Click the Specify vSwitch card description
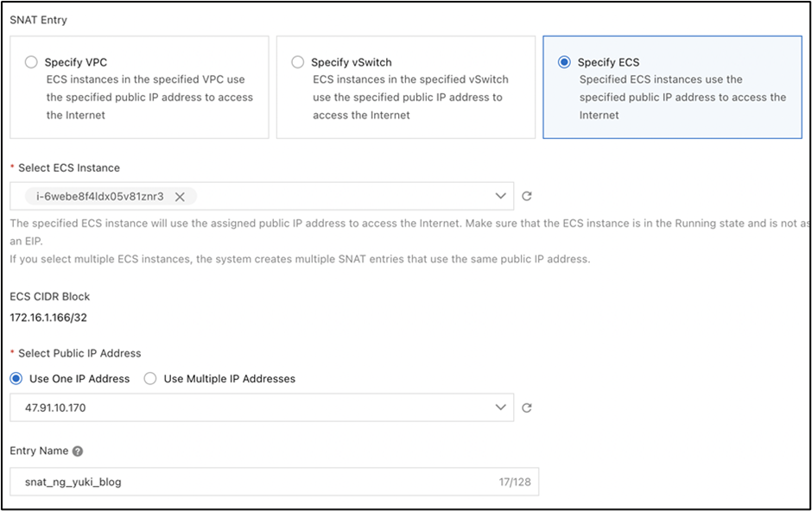This screenshot has height=511, width=812. 410,97
